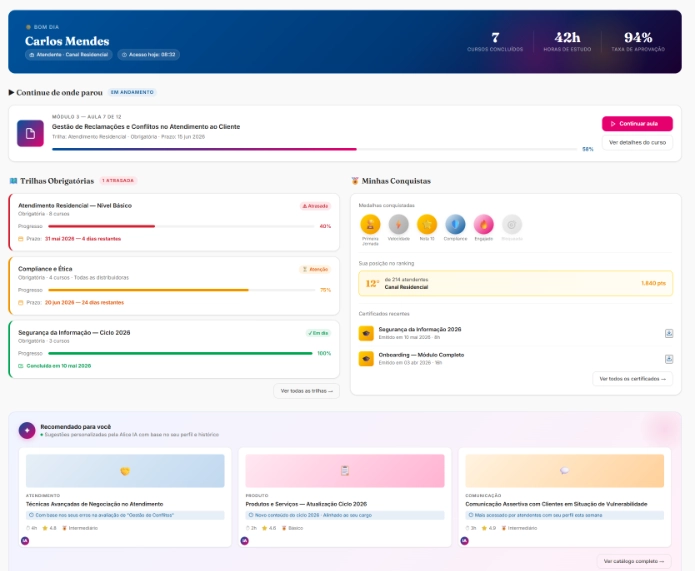The width and height of the screenshot is (695, 571).
Task: Click graduation cap icon beside Onboarding certificate
Action: [x=366, y=359]
